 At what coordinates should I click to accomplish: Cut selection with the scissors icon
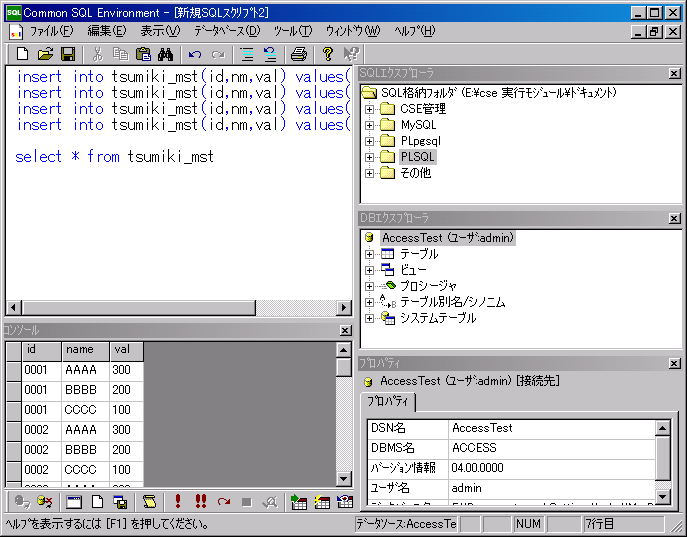tap(97, 54)
